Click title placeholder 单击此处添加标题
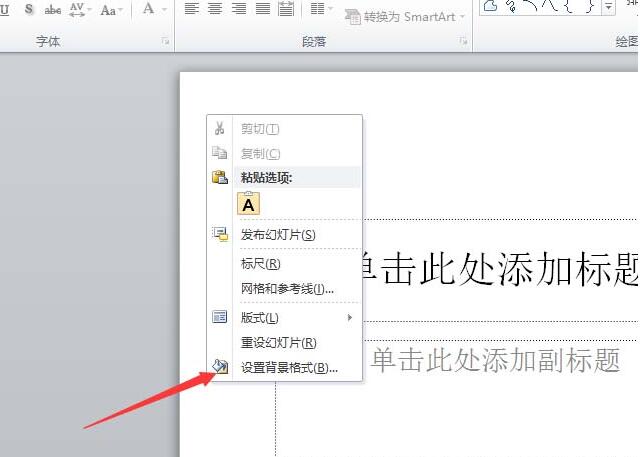 pyautogui.click(x=499, y=269)
